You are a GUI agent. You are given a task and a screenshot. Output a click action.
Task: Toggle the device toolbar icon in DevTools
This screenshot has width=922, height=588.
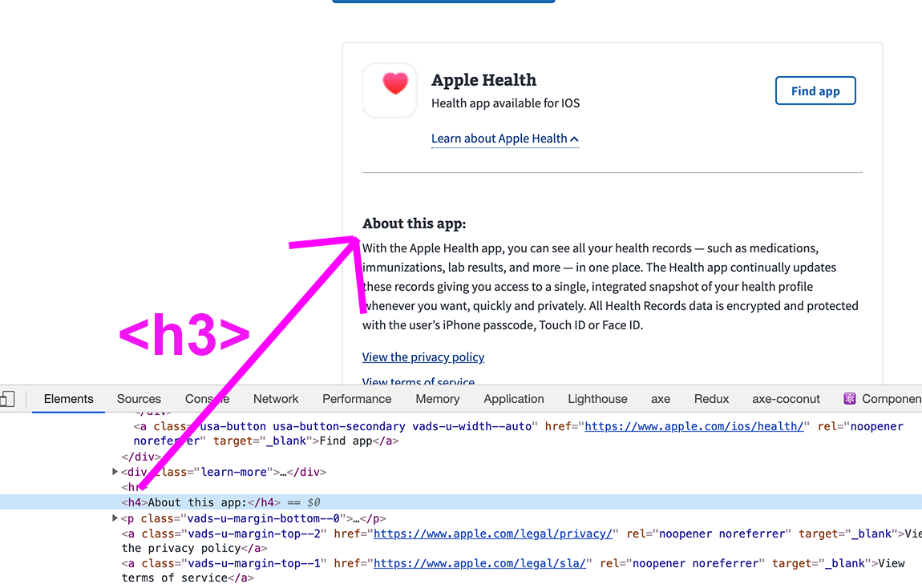[x=7, y=400]
